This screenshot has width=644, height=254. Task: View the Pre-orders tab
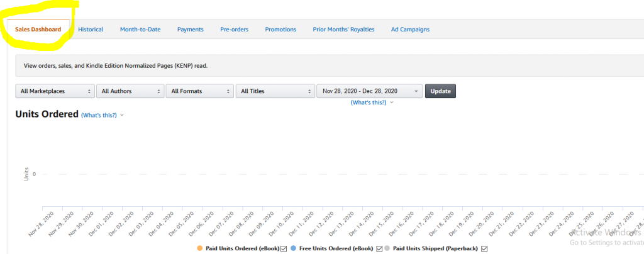[x=234, y=30]
